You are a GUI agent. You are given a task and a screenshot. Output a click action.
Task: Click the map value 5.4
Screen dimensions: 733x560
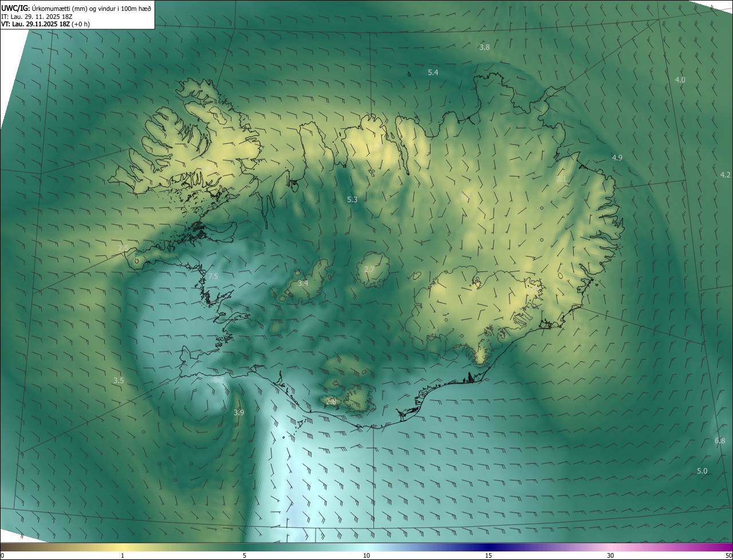pos(433,72)
